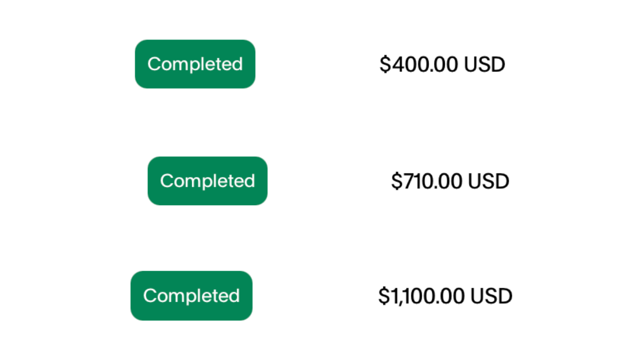Select the $400.00 amount value
This screenshot has height=362, width=644.
pyautogui.click(x=419, y=65)
